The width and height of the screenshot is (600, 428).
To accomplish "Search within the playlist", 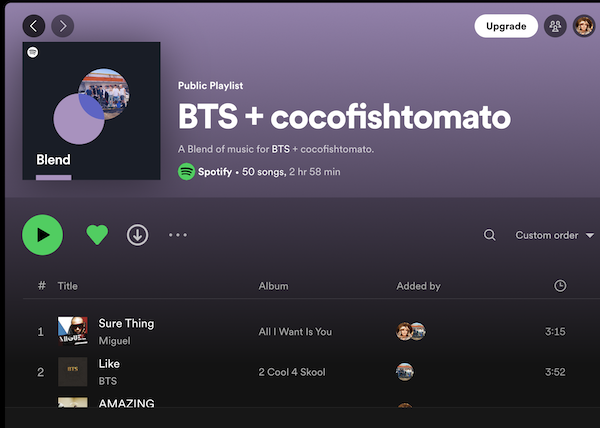I will point(490,235).
